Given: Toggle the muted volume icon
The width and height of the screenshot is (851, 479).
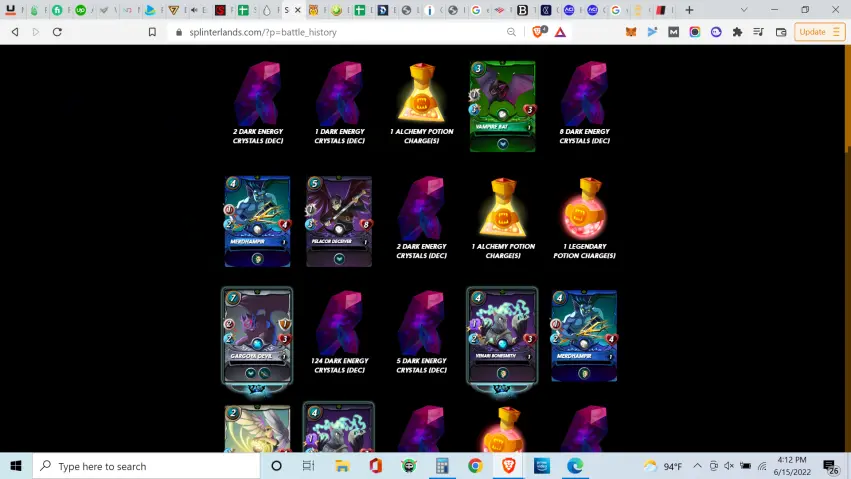Looking at the screenshot, I should (729, 466).
